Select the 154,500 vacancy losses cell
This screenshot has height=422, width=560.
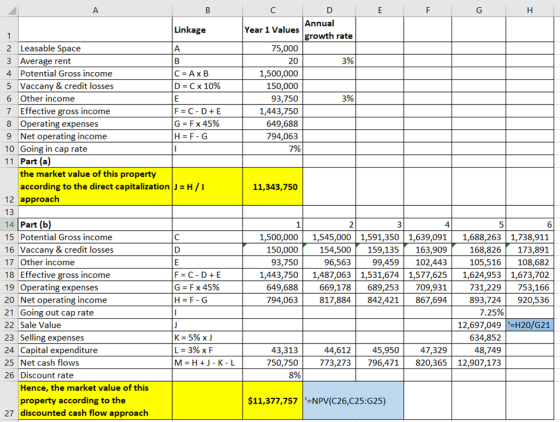329,250
